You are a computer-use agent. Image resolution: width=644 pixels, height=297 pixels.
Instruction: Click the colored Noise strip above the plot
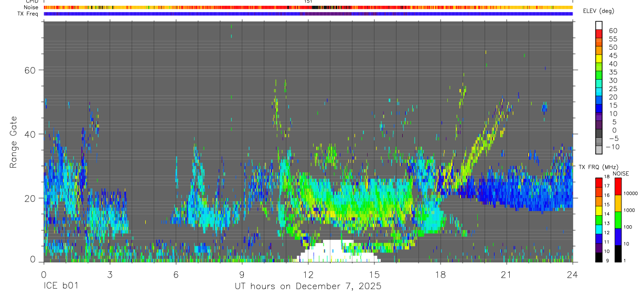[308, 8]
